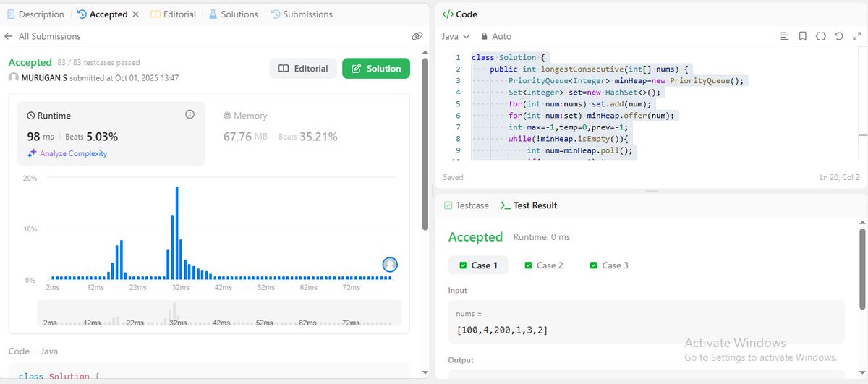Select Case 2 result
Screen dimensions: 868x384
click(543, 265)
